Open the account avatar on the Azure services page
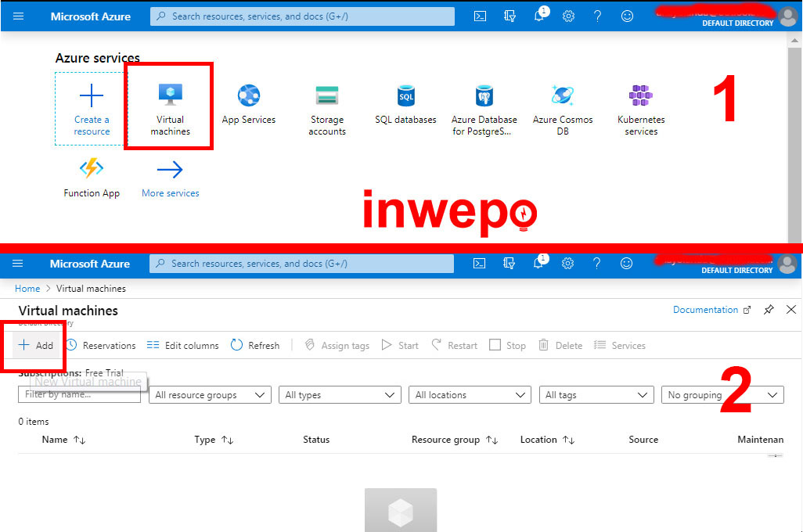 787,16
